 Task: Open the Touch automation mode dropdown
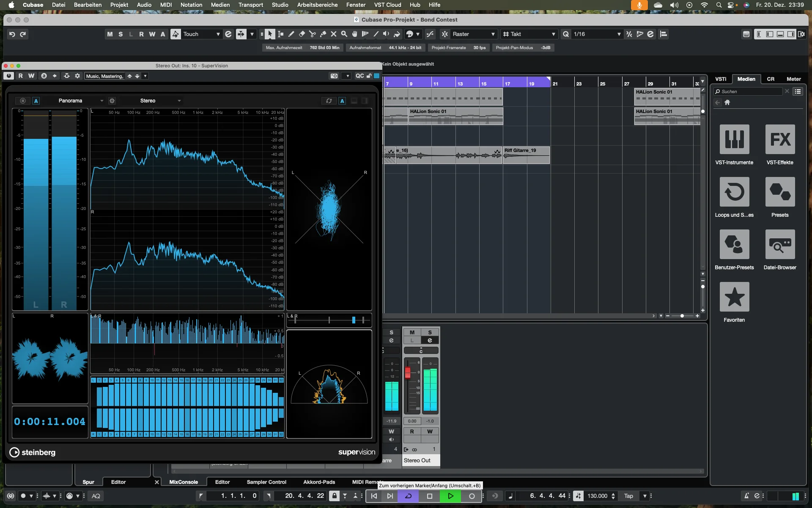201,34
